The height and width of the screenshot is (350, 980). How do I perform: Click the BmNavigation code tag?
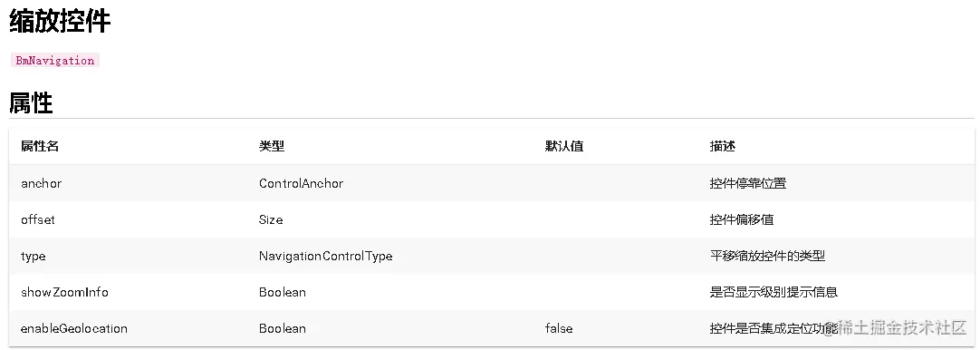click(55, 61)
